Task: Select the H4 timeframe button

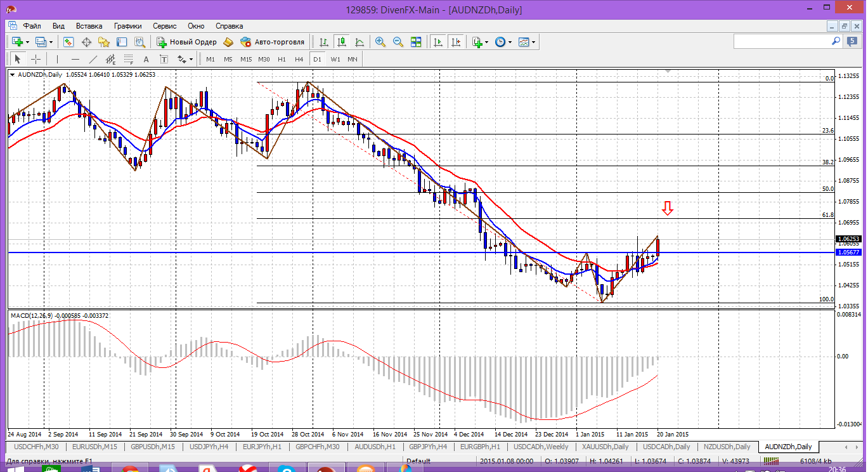Action: click(299, 59)
